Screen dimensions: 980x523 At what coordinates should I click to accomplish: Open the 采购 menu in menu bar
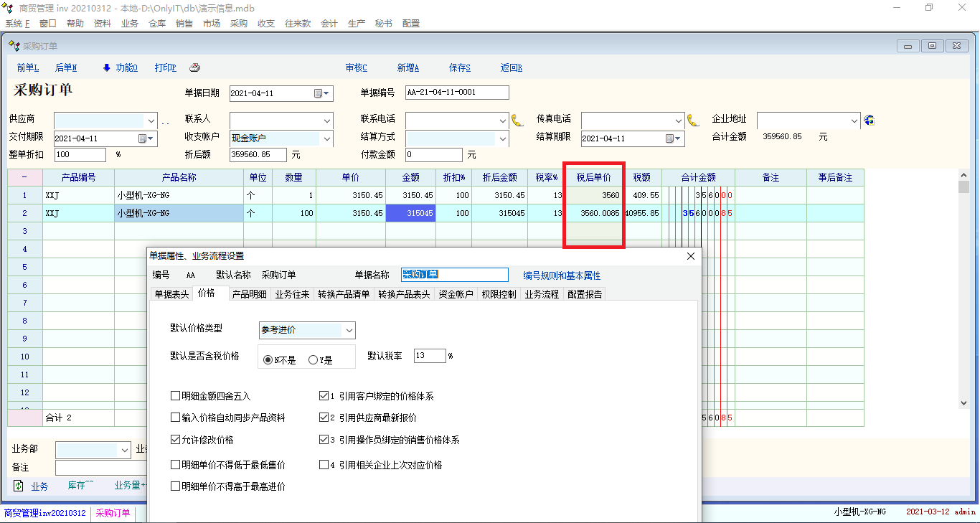tap(239, 24)
